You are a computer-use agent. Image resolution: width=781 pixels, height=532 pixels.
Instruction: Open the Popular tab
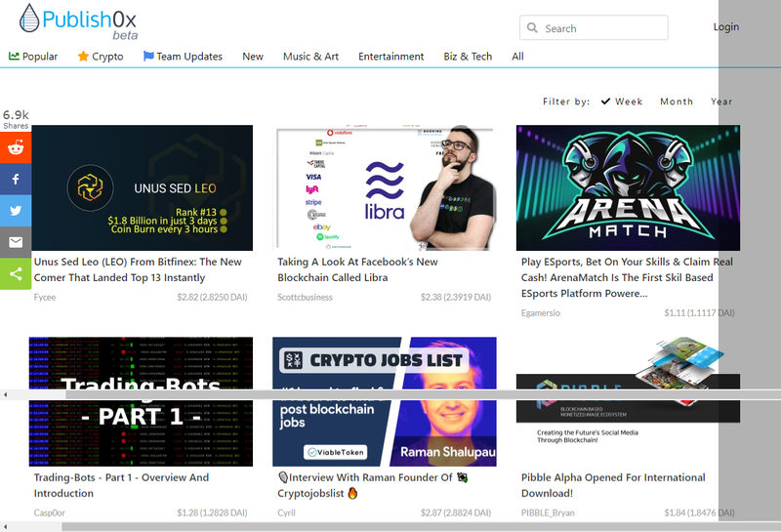[x=33, y=57]
